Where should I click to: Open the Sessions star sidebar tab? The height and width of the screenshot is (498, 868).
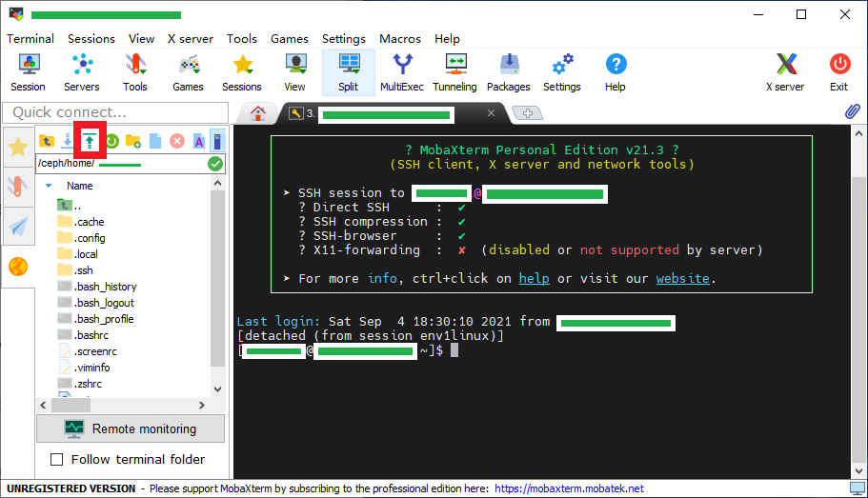pos(18,148)
